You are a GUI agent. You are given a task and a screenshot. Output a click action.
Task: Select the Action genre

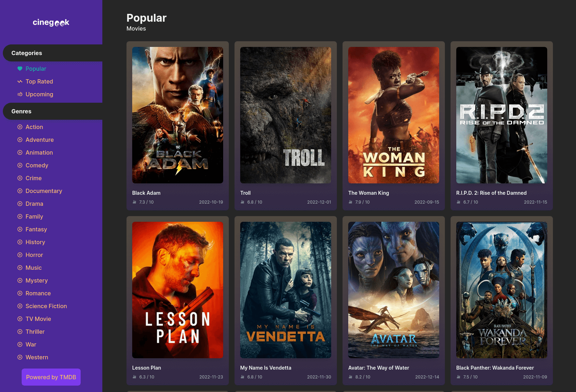pyautogui.click(x=34, y=127)
